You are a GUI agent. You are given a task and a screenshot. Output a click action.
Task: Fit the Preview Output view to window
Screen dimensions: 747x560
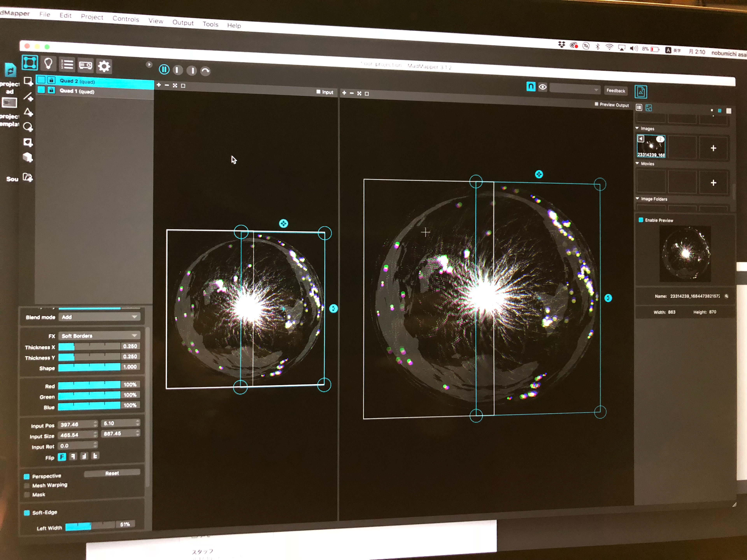(x=359, y=93)
